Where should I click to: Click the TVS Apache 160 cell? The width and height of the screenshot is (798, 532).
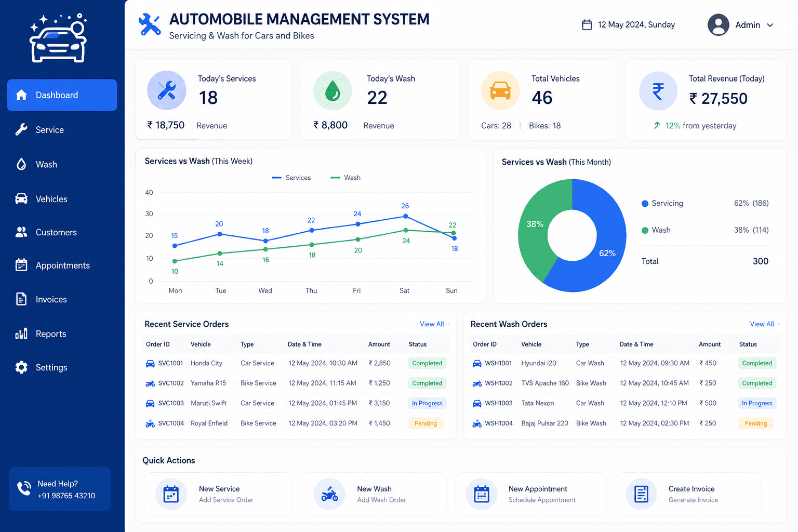click(x=545, y=383)
